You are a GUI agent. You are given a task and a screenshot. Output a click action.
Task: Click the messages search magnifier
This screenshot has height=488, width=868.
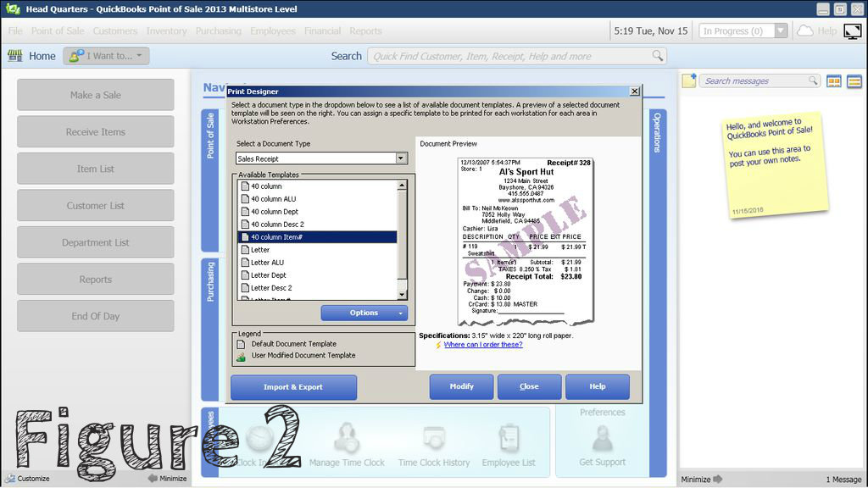[x=813, y=80]
